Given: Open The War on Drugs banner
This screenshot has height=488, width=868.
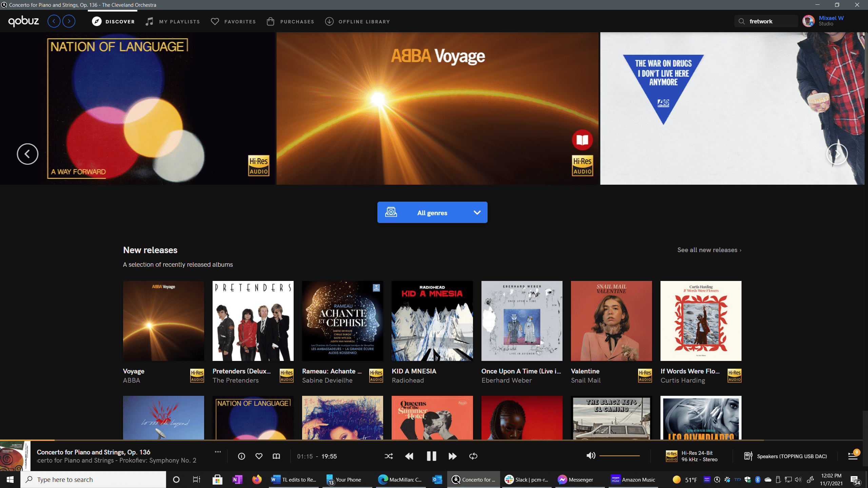Looking at the screenshot, I should pos(732,108).
